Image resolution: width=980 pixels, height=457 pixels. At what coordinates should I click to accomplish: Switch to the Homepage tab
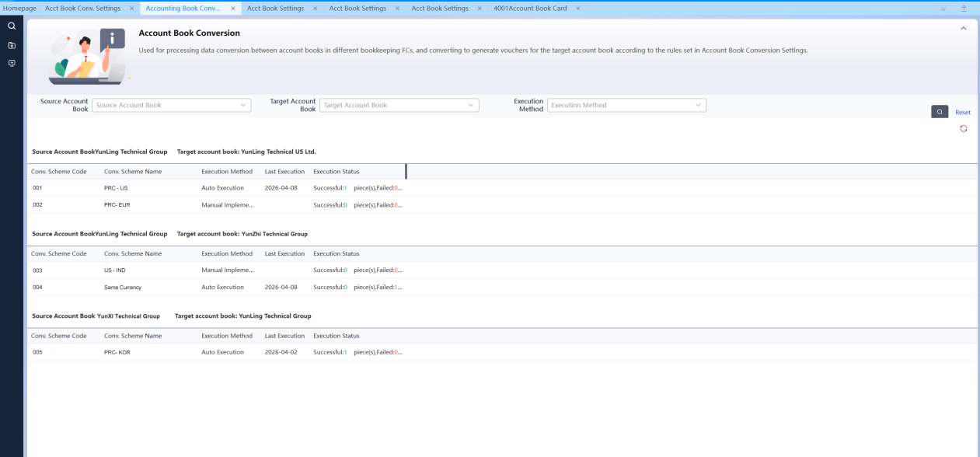coord(19,9)
